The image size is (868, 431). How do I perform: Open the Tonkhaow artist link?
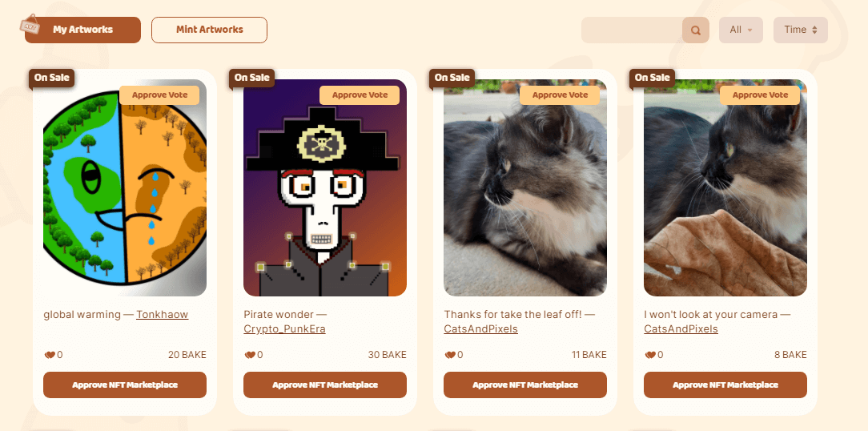(x=163, y=315)
